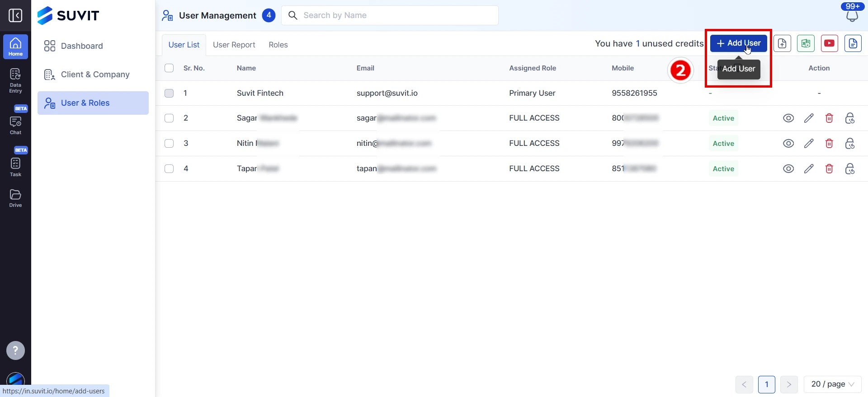Open Client & Company in the sidebar
Viewport: 868px width, 397px height.
pos(93,75)
